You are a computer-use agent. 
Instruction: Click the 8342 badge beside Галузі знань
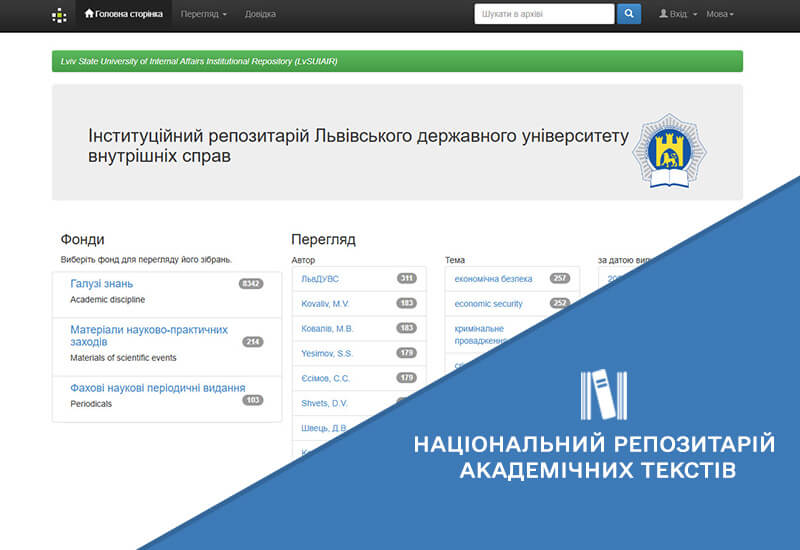click(251, 284)
